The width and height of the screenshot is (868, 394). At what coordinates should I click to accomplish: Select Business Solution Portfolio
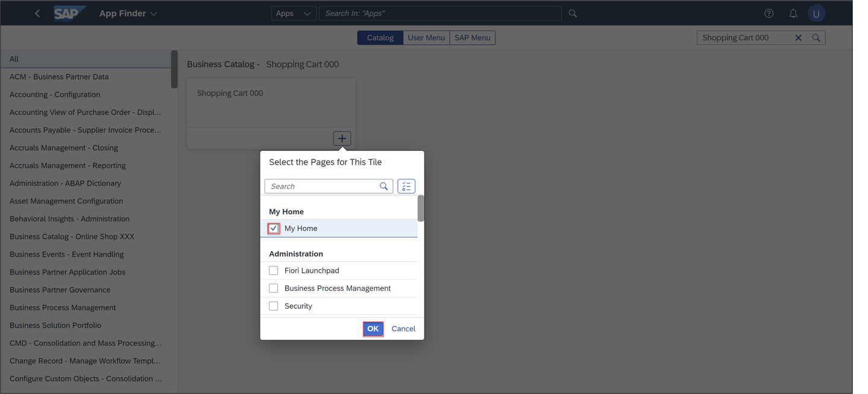[86, 325]
